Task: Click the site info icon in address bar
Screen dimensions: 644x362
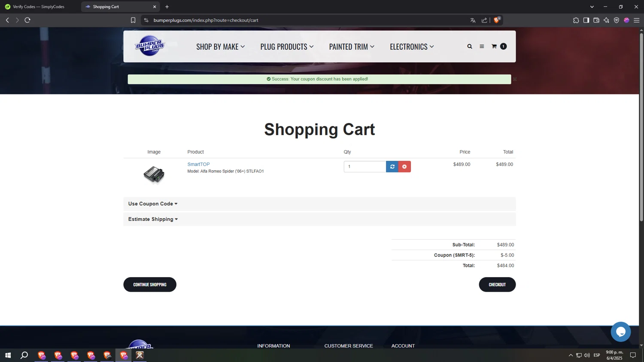Action: click(146, 20)
